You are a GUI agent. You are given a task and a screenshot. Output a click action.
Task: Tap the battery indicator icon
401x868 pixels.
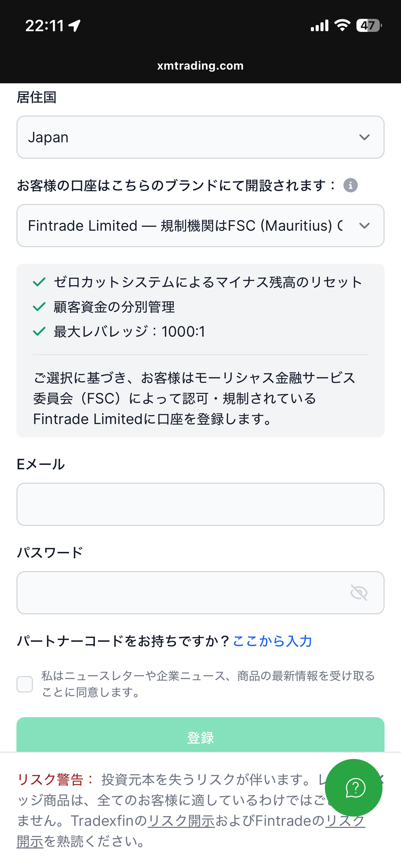point(369,26)
